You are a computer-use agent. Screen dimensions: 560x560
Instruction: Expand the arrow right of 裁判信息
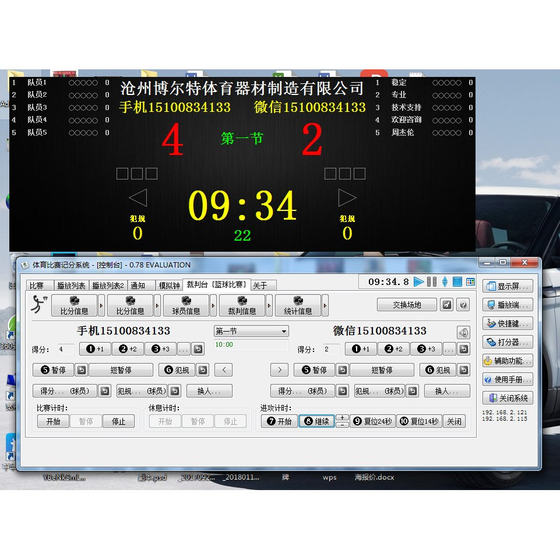269,305
